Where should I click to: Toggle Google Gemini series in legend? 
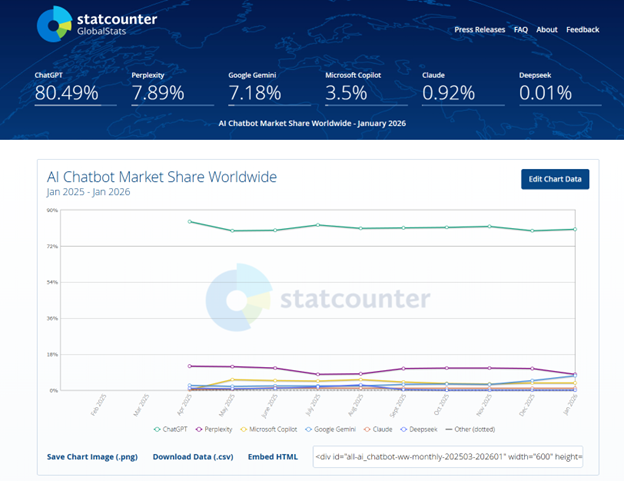coord(330,429)
